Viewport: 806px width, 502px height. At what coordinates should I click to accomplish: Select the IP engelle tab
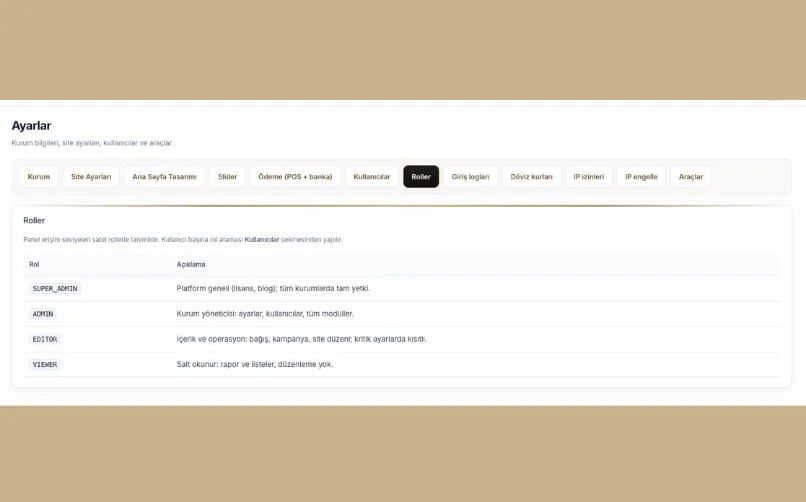pos(641,177)
